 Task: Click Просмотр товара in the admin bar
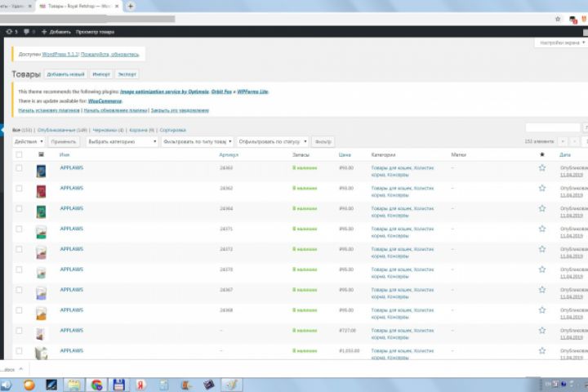click(95, 32)
